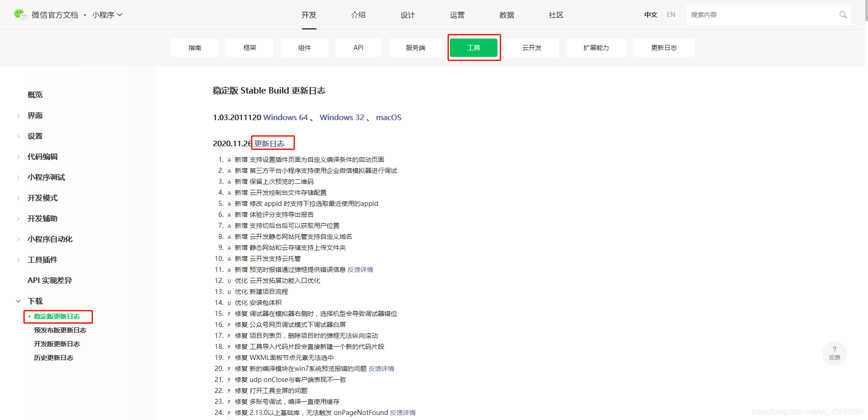Click changelog item 优化 新建项目流程
The image size is (868, 420).
pos(262,292)
